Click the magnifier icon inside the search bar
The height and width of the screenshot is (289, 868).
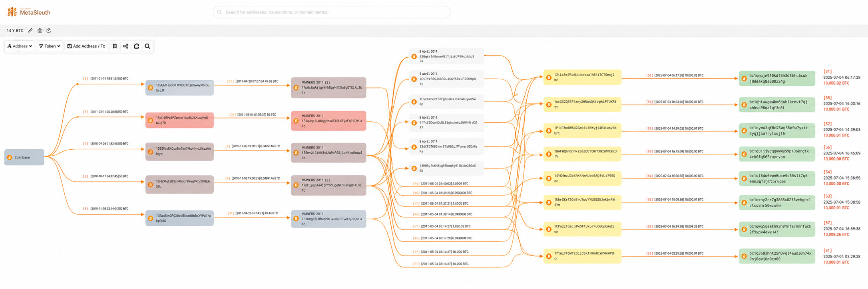tap(219, 12)
